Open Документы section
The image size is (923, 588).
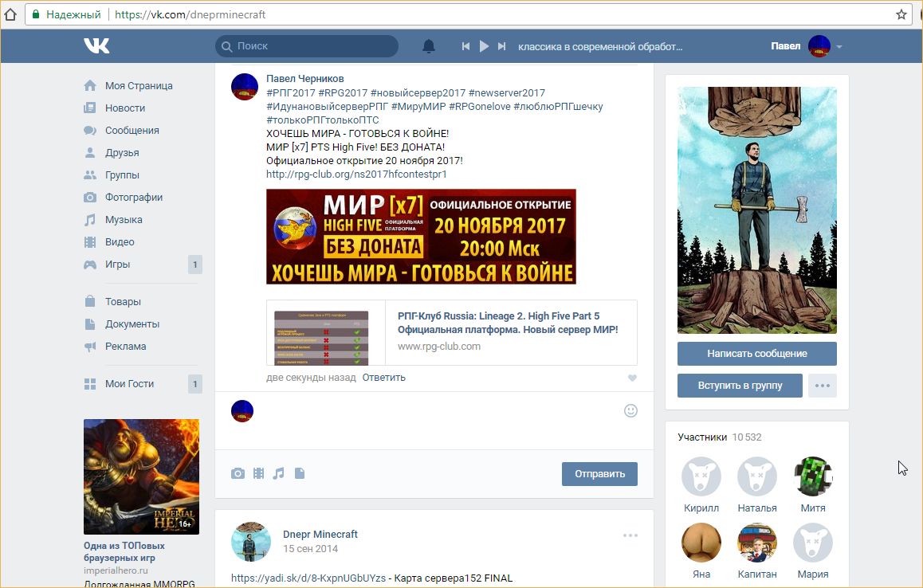pos(132,323)
